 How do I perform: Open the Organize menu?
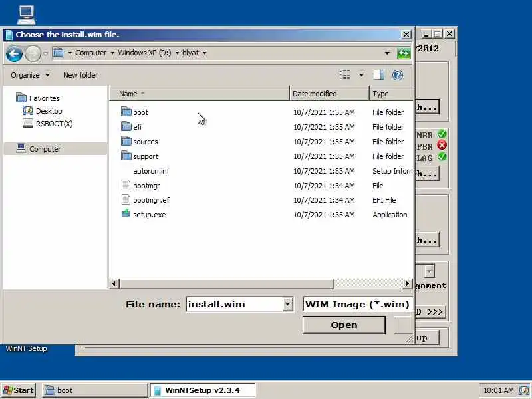30,75
